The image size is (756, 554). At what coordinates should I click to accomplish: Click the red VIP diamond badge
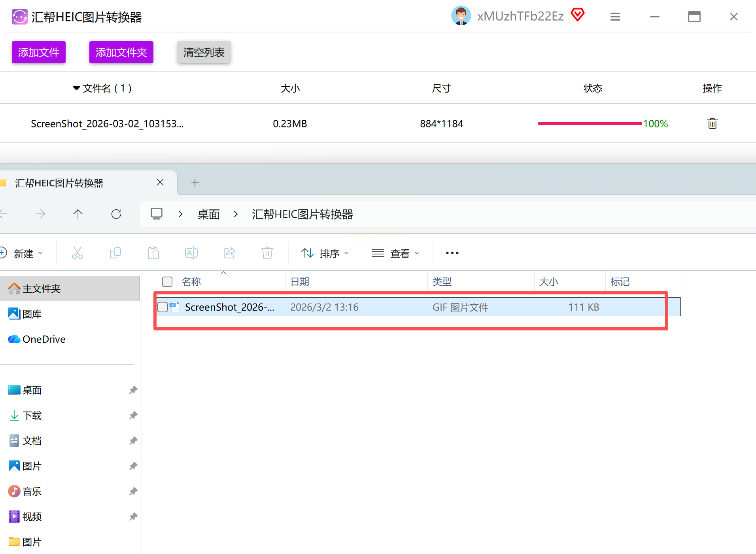[577, 15]
